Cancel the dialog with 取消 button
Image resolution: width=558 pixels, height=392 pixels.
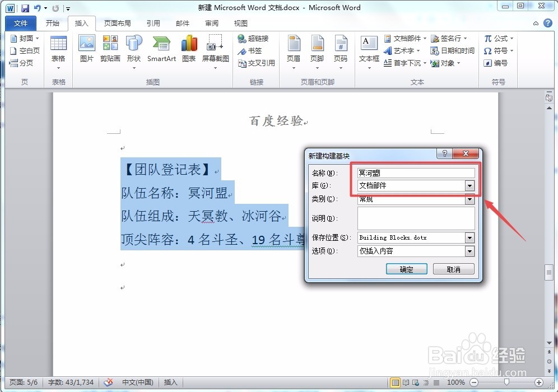tap(454, 269)
